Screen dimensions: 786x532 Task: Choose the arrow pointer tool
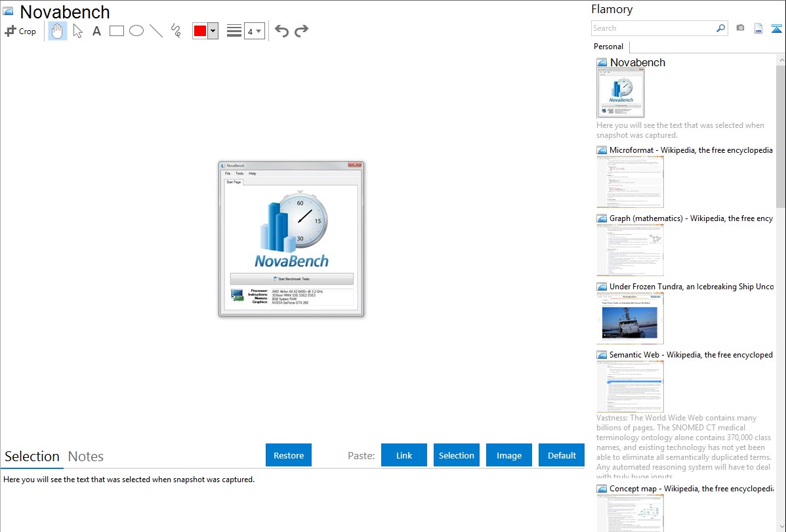[77, 31]
